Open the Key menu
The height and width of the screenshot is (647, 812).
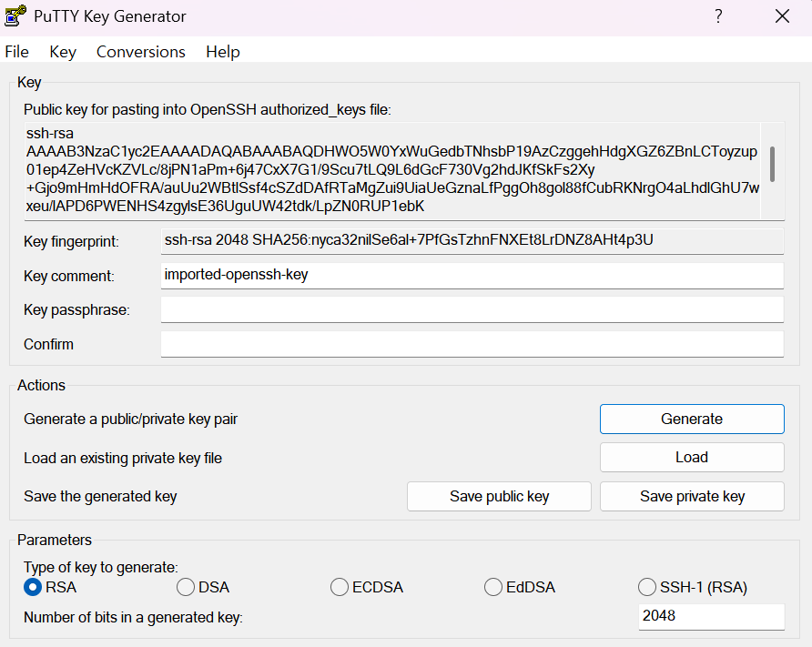(x=63, y=52)
